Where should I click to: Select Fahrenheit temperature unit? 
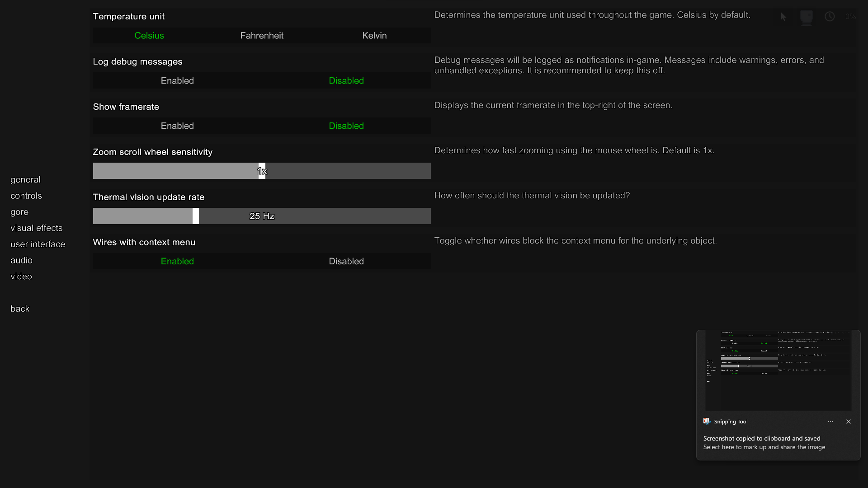[x=262, y=36]
